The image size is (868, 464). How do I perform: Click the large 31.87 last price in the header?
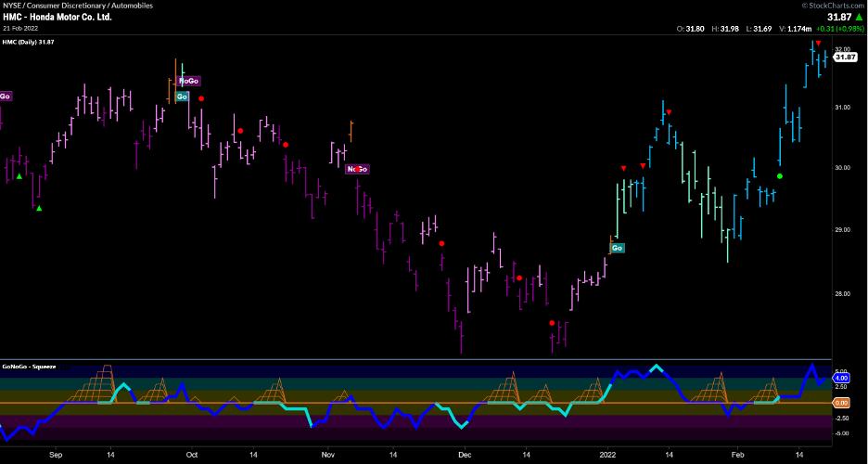(x=841, y=17)
